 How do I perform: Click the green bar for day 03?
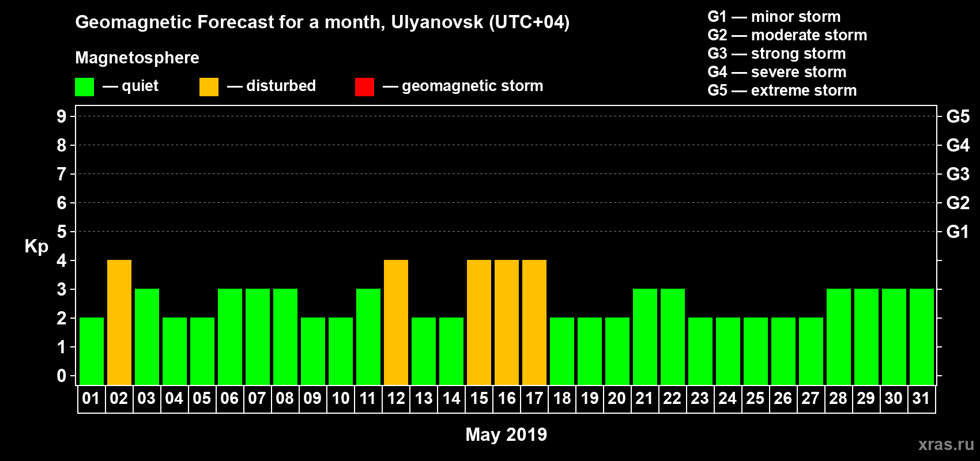(147, 337)
